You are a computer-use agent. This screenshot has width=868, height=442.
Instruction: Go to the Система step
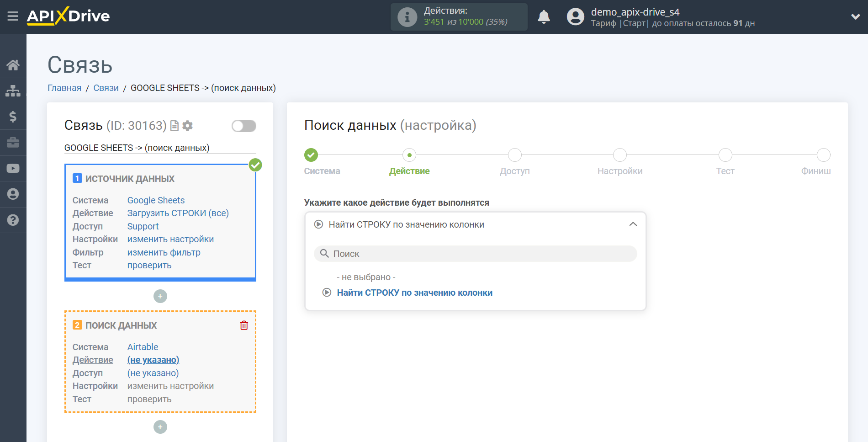point(311,155)
